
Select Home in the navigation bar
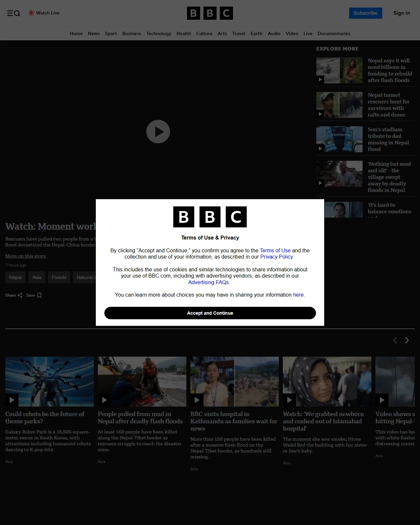(x=76, y=33)
